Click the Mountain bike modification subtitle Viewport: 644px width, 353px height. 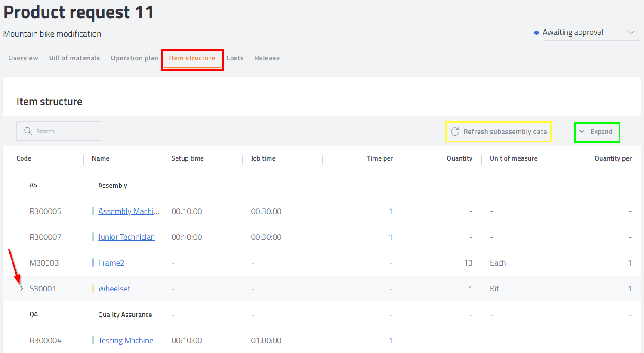point(52,34)
